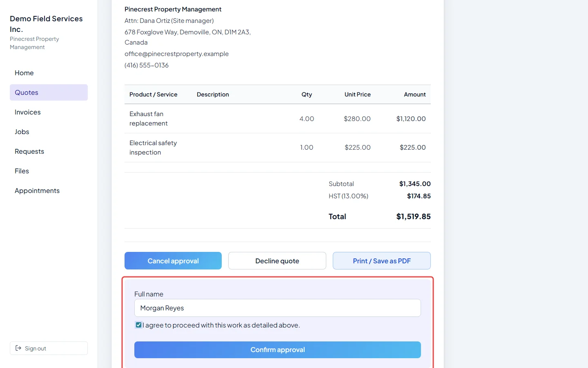This screenshot has height=368, width=588.
Task: Open the Requests page
Action: pyautogui.click(x=49, y=151)
